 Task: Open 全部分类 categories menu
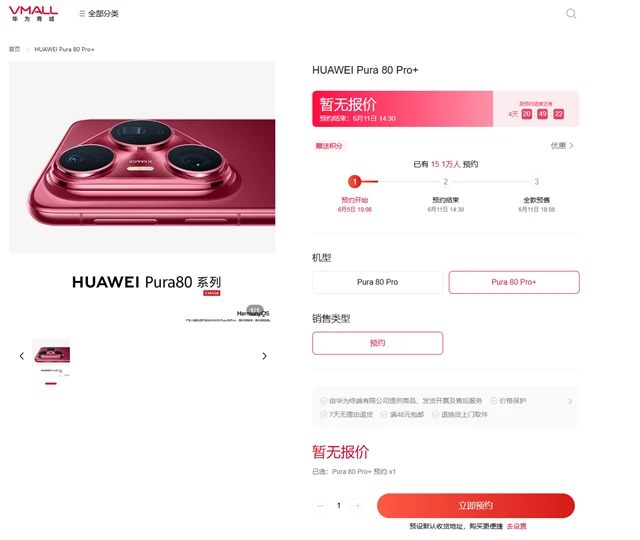coord(98,13)
